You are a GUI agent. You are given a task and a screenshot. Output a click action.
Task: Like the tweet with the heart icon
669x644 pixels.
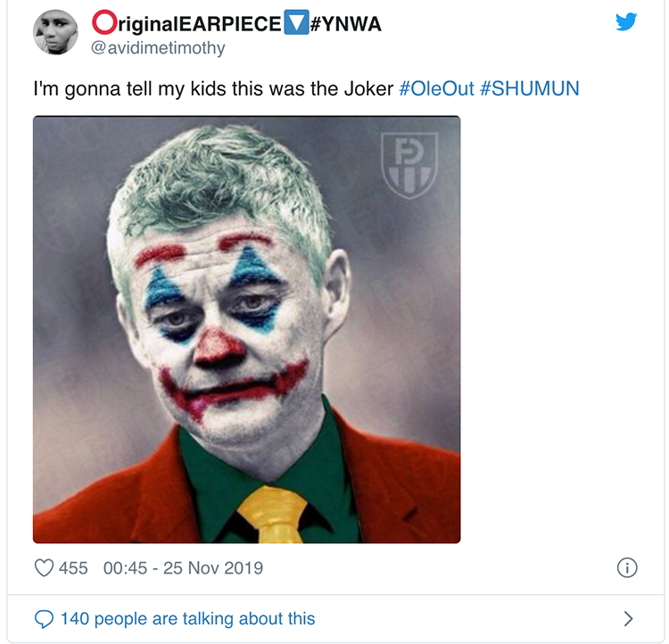point(44,568)
